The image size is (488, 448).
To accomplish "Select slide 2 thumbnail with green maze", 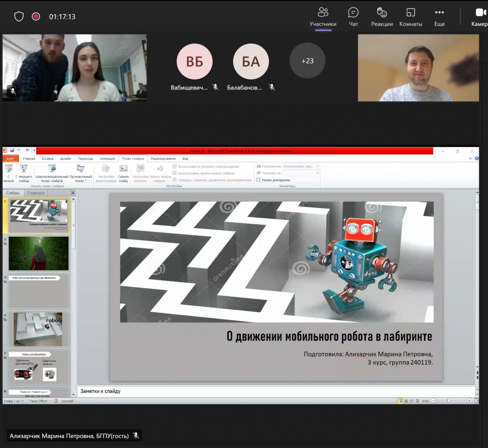I will click(38, 254).
